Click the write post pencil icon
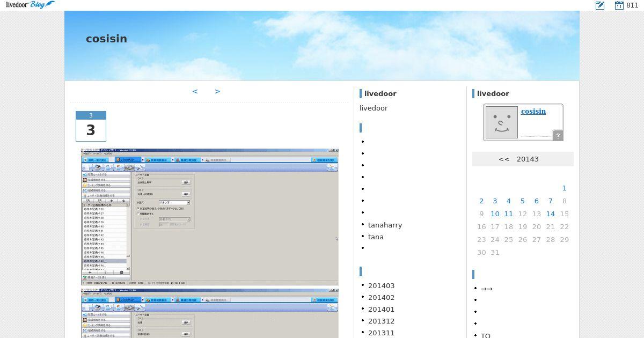Screen dimensions: 644x338 [x=600, y=5]
